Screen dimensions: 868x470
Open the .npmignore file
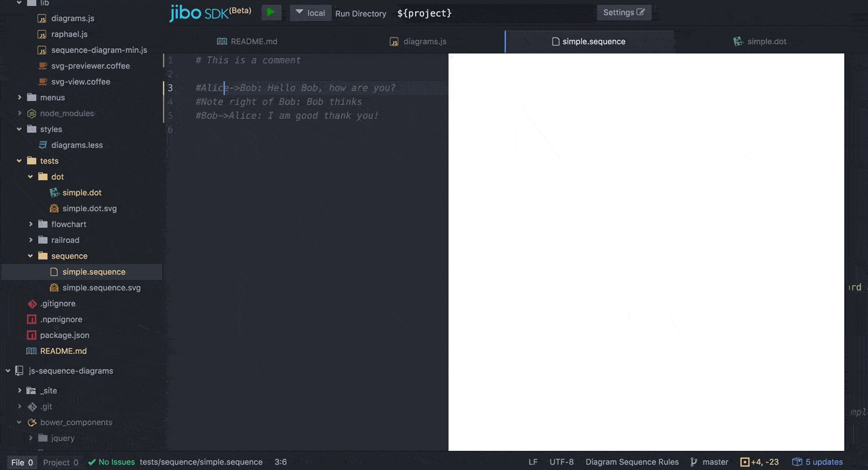coord(60,319)
